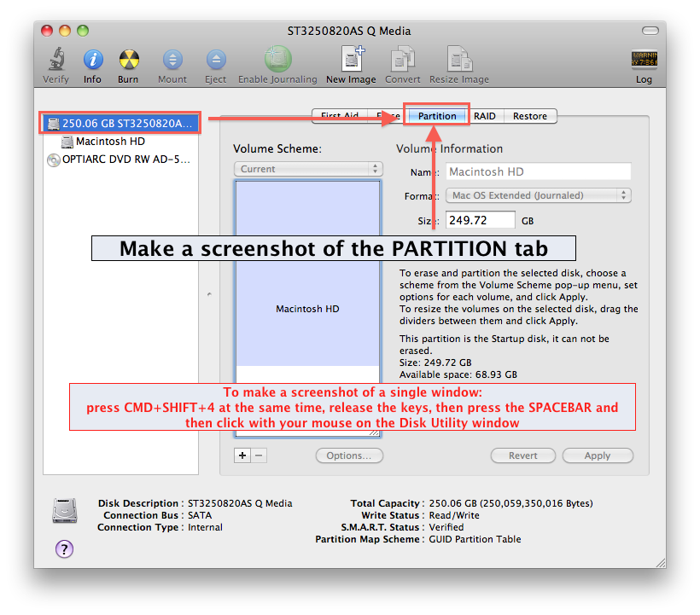The height and width of the screenshot is (615, 700).
Task: Switch to the RAID tab
Action: 485,116
